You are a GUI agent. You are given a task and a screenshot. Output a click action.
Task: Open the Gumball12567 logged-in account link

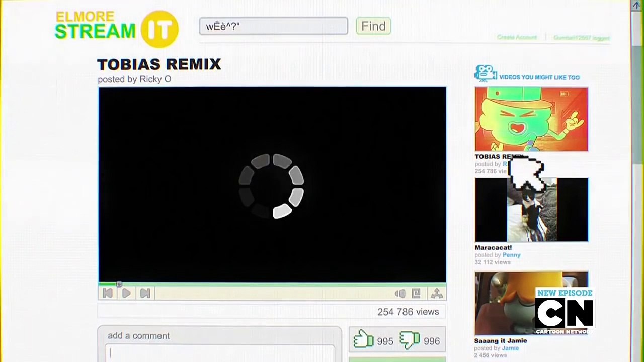(582, 38)
